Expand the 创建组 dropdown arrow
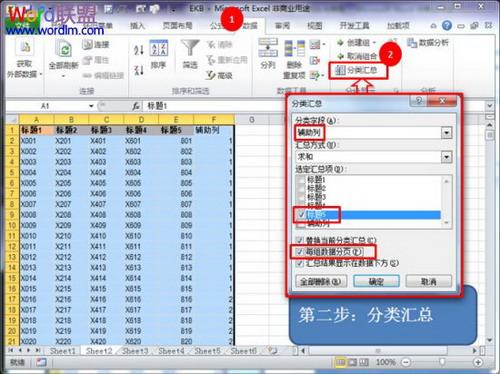Image resolution: width=500 pixels, height=374 pixels. (x=374, y=43)
